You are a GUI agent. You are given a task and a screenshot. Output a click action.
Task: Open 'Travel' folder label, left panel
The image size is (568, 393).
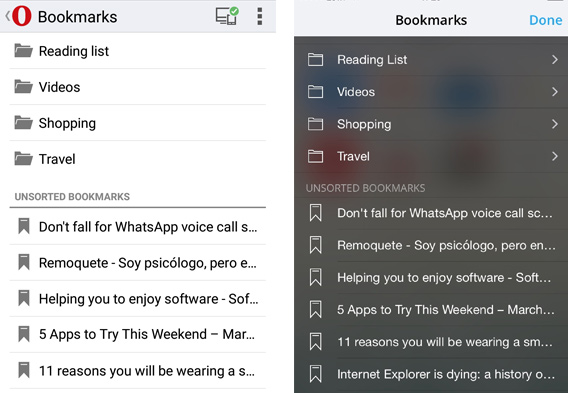coord(57,159)
